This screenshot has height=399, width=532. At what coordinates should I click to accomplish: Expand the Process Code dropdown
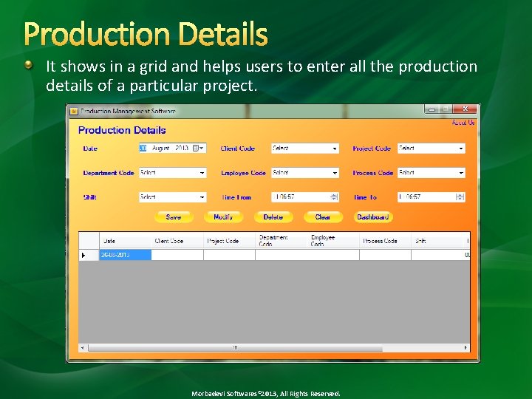tap(461, 173)
